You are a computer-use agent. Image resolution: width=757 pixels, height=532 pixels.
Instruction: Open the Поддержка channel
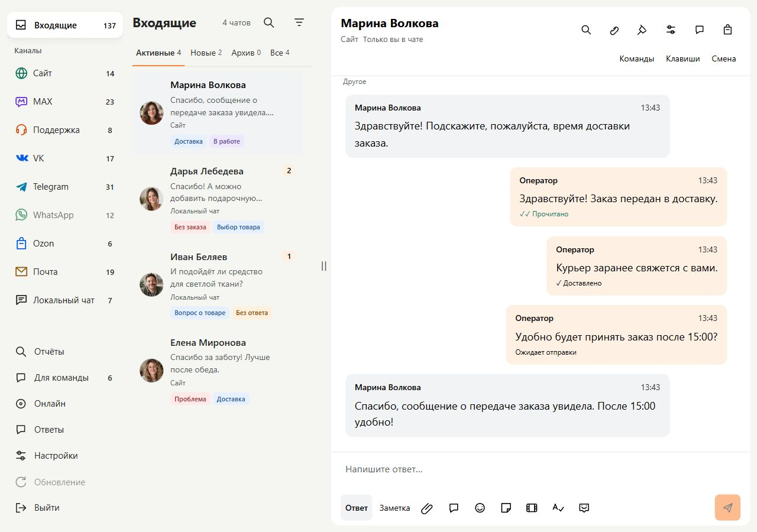[65, 130]
